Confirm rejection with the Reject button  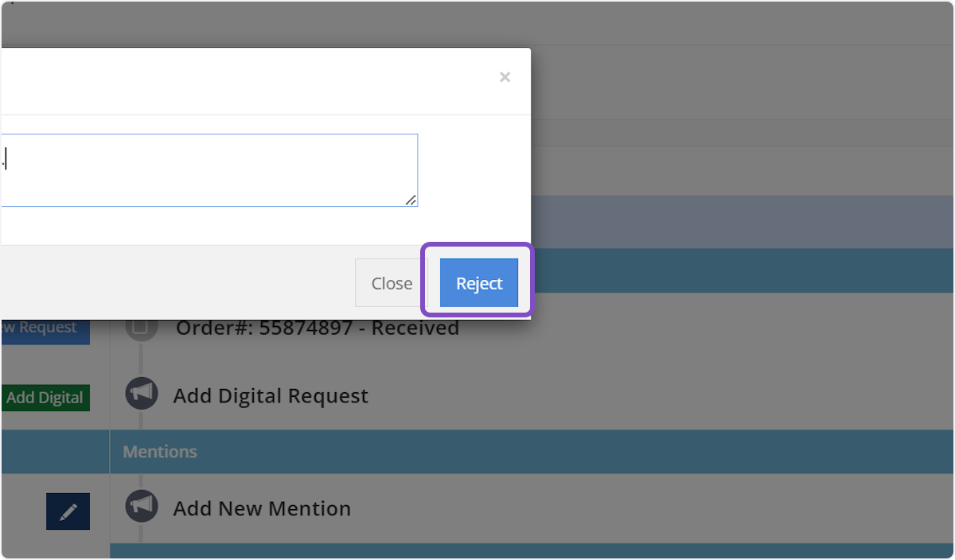pos(478,283)
